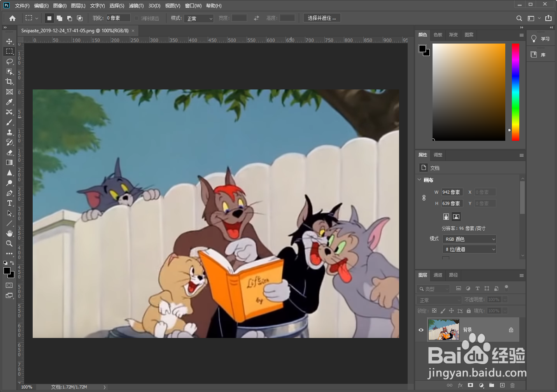The width and height of the screenshot is (557, 392).
Task: Select the Path Selection tool
Action: (9, 213)
